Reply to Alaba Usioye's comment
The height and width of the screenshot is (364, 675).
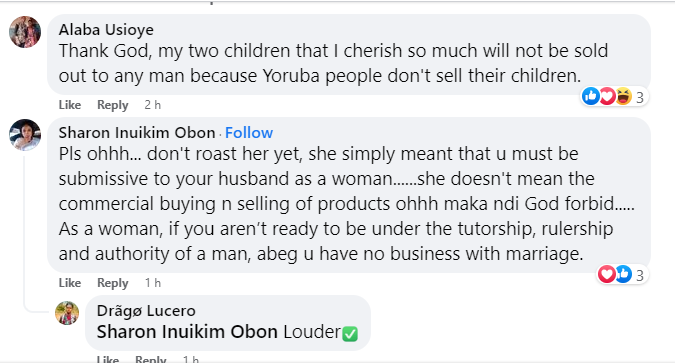[x=112, y=105]
